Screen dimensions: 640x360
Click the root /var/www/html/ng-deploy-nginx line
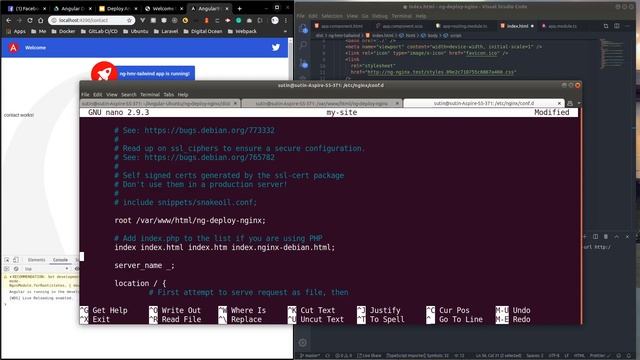[190, 220]
